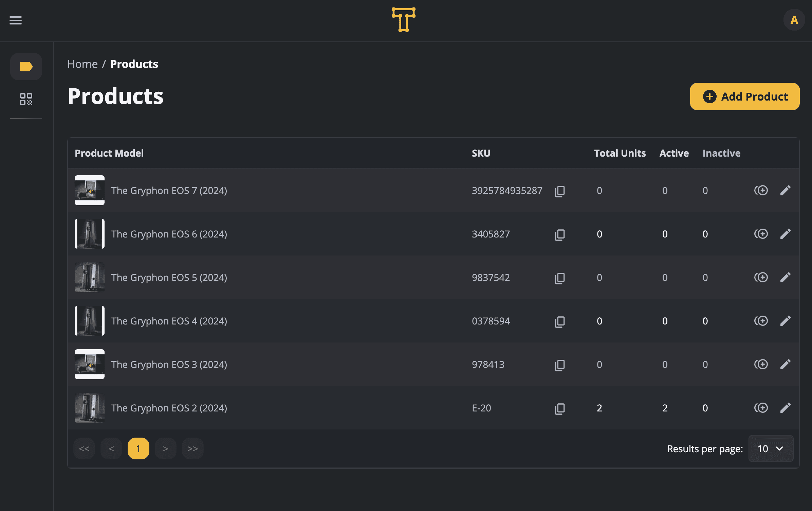Image resolution: width=812 pixels, height=511 pixels.
Task: Select page 1 in pagination
Action: click(138, 449)
